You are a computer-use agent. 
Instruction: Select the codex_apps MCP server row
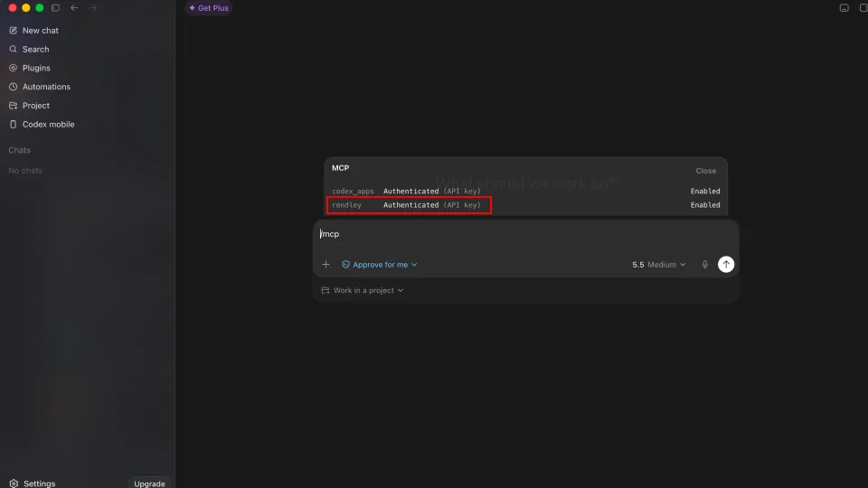click(x=526, y=192)
